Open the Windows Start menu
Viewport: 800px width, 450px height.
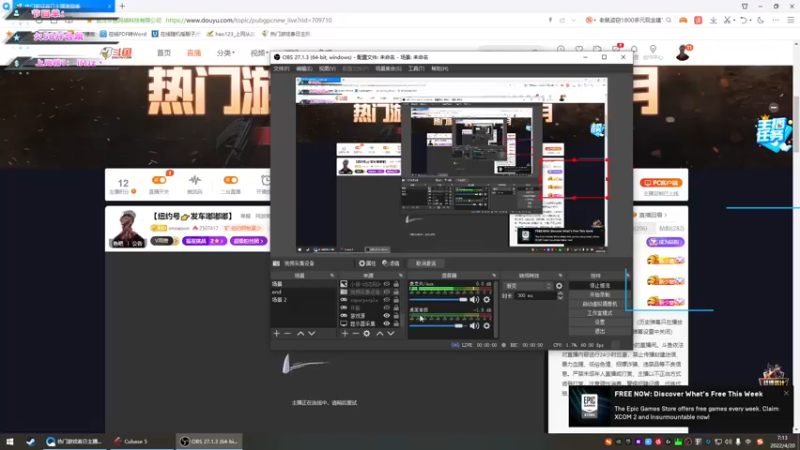pos(9,441)
